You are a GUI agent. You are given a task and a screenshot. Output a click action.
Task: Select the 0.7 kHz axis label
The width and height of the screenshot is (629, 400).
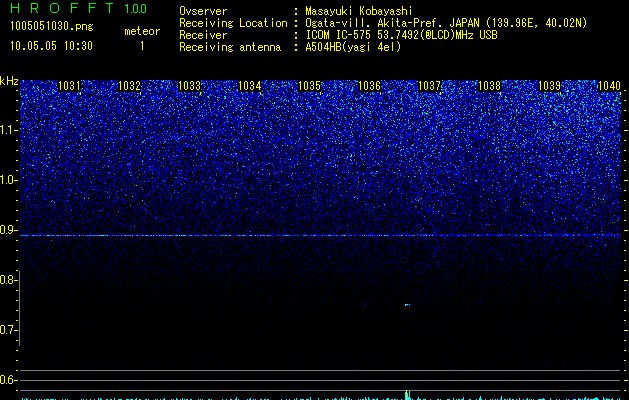[x=7, y=330]
